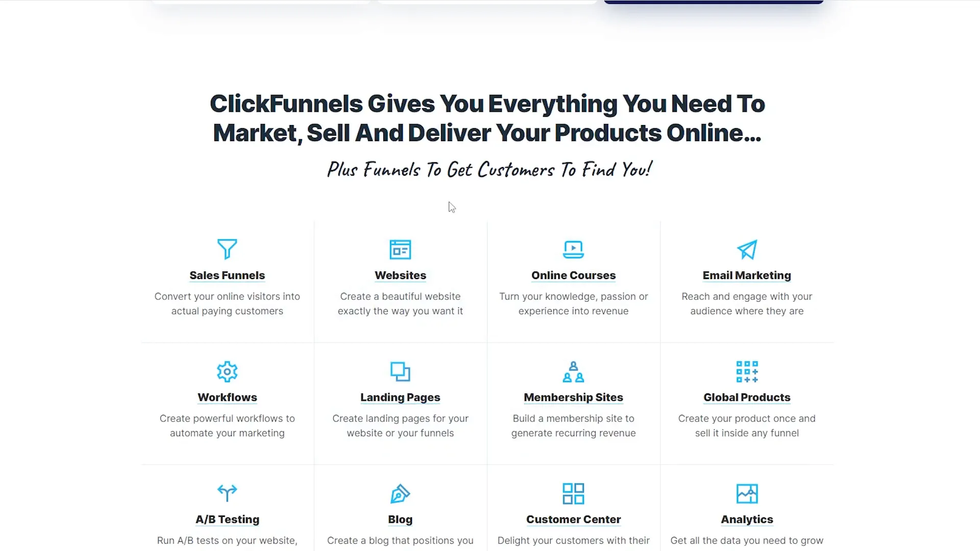Click the Workflows section header

click(x=227, y=397)
